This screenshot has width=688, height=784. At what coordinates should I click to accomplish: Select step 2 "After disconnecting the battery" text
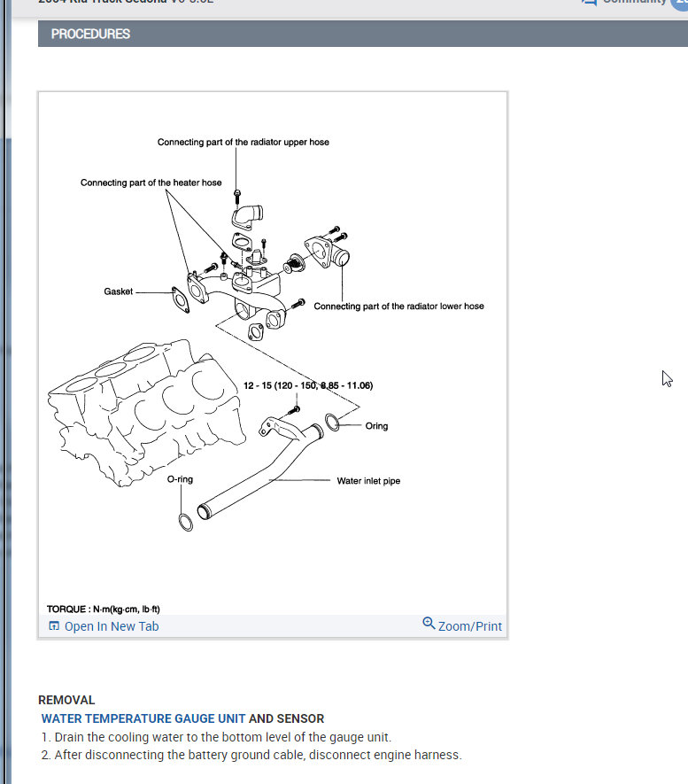(251, 755)
